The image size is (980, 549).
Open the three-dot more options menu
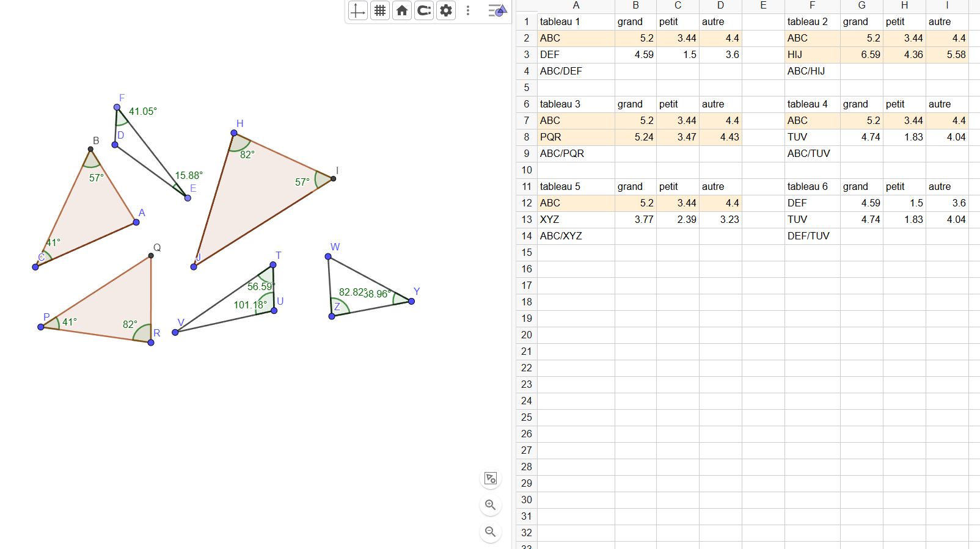coord(468,10)
